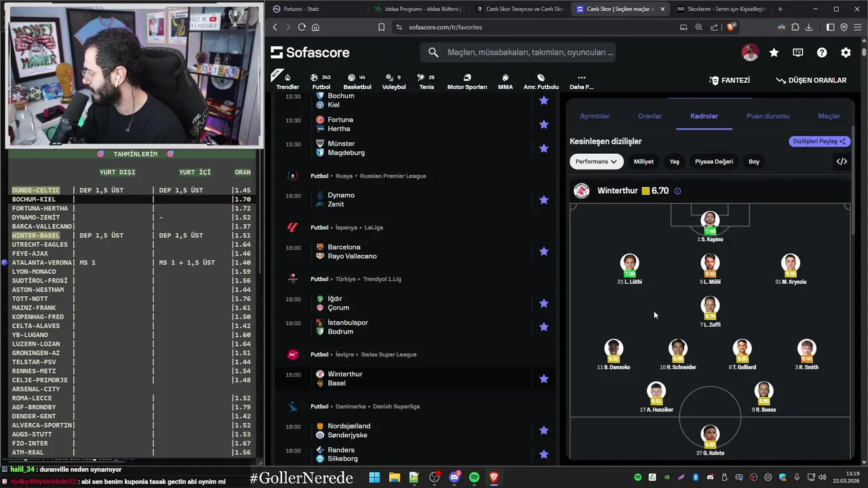Image resolution: width=868 pixels, height=488 pixels.
Task: Select Amr. Futbolu category
Action: pyautogui.click(x=541, y=82)
